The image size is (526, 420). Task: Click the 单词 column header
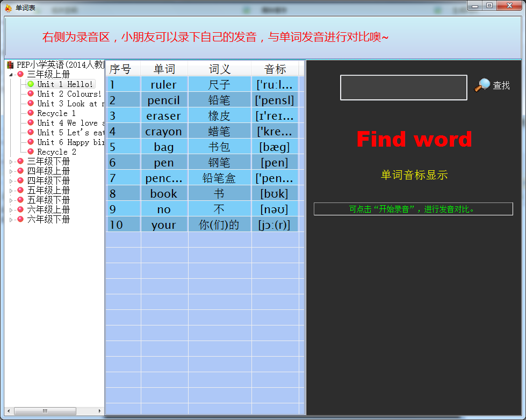pos(164,69)
